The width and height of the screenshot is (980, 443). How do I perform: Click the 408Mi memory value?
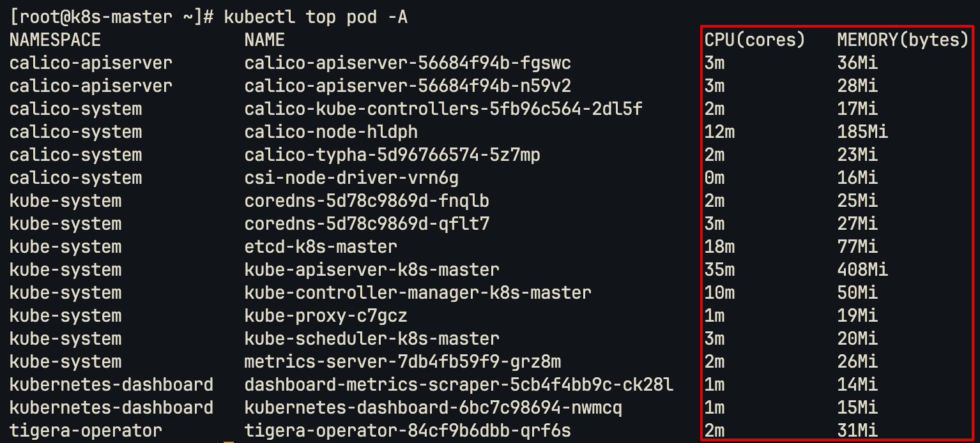(862, 270)
